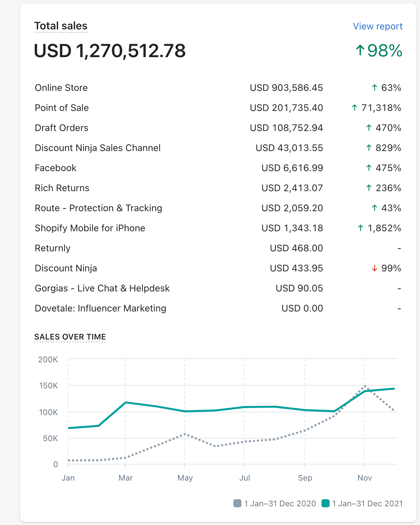Click the 63% increase for Online Store
Screen dimensions: 420x525
[386, 88]
